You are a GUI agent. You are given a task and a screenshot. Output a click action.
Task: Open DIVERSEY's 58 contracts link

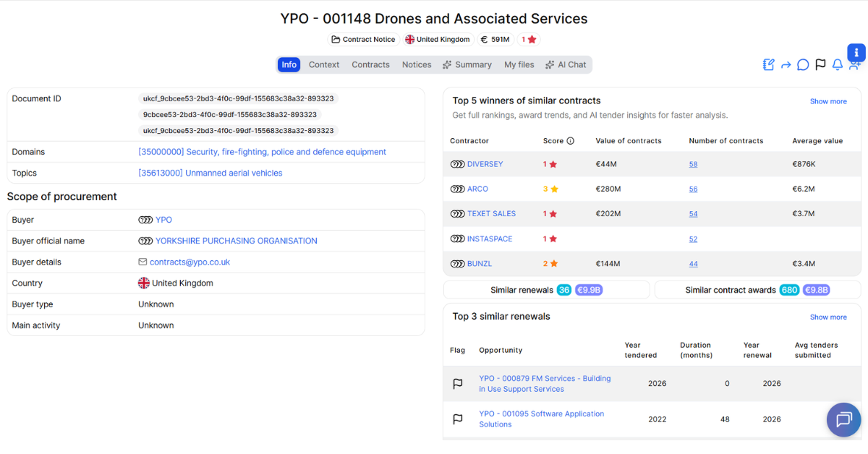coord(694,164)
